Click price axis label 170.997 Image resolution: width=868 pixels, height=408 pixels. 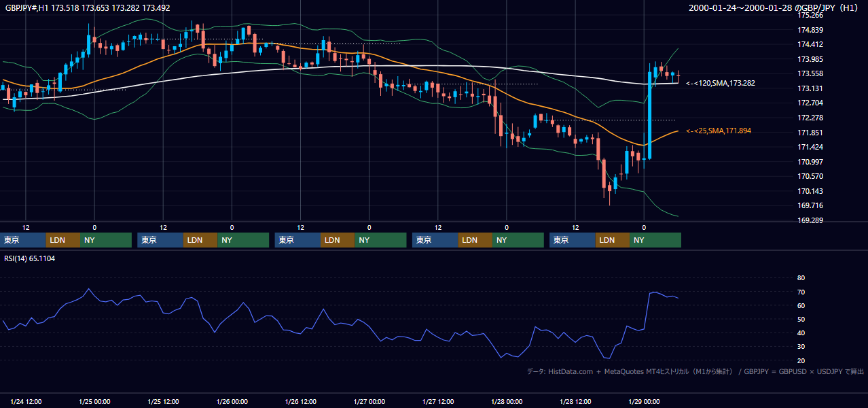[x=809, y=162]
